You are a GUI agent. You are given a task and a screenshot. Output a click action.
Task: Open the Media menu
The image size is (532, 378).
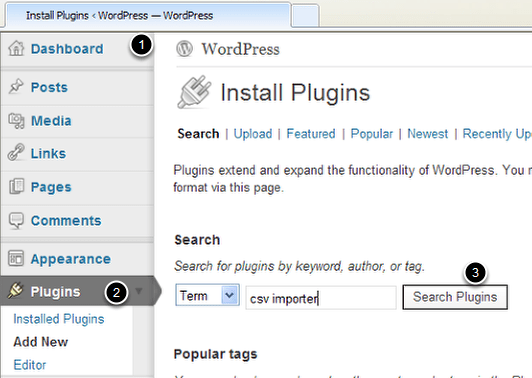click(x=51, y=120)
